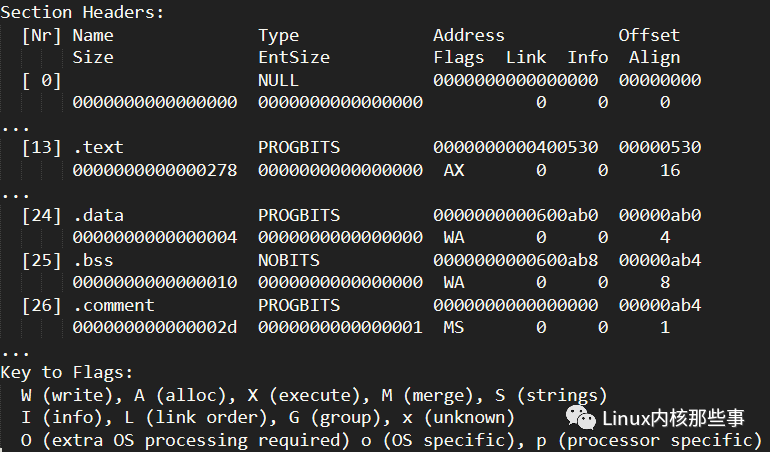Click the NULL type entry
The width and height of the screenshot is (770, 452).
coord(278,80)
